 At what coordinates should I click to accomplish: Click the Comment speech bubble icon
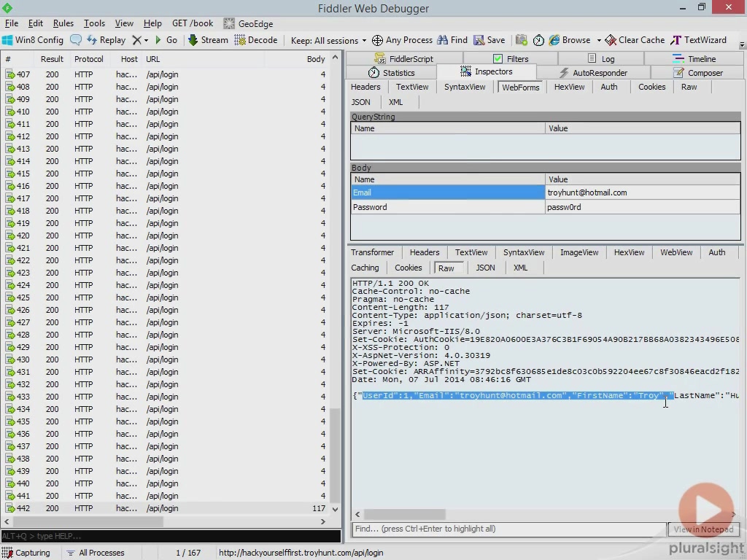(76, 40)
